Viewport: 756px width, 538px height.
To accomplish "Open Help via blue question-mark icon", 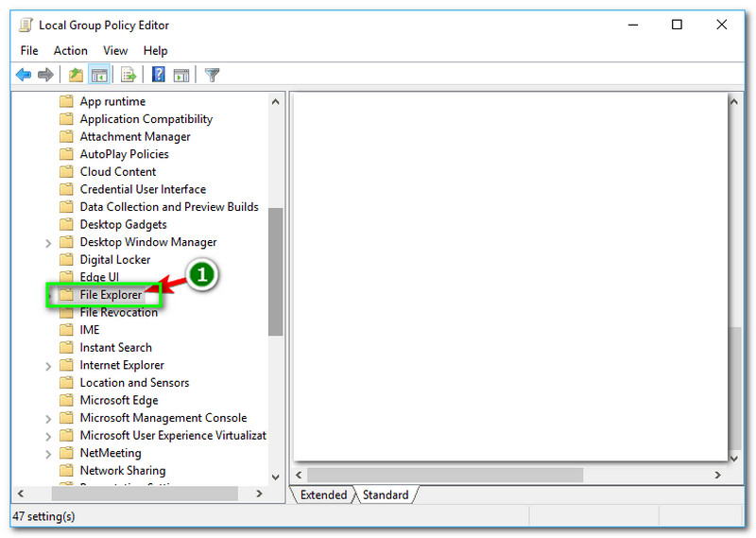I will pos(159,75).
